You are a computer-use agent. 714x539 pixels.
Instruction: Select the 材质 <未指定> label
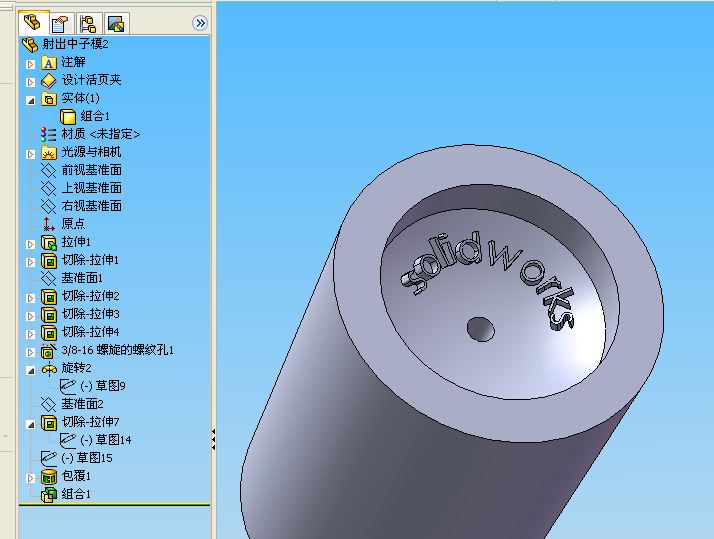101,134
